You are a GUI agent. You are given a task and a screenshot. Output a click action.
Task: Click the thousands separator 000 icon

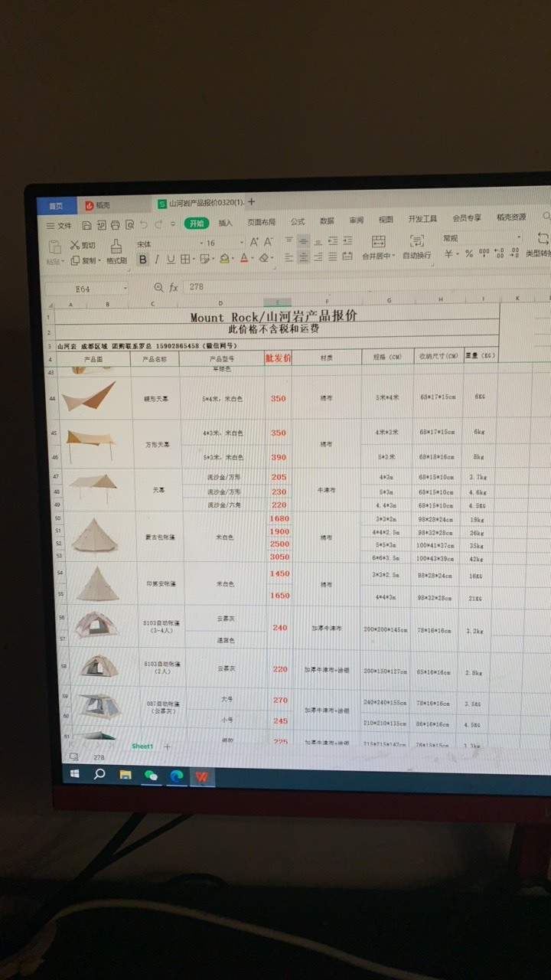click(484, 253)
